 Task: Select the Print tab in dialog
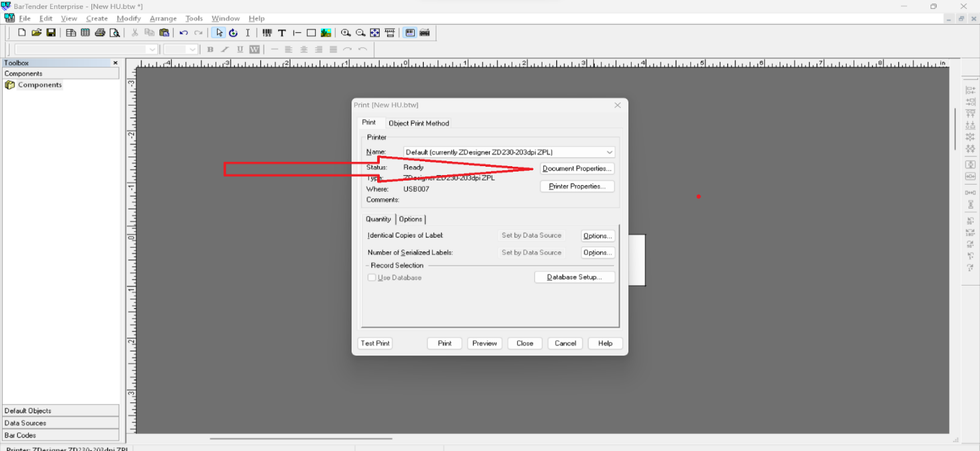(x=369, y=122)
